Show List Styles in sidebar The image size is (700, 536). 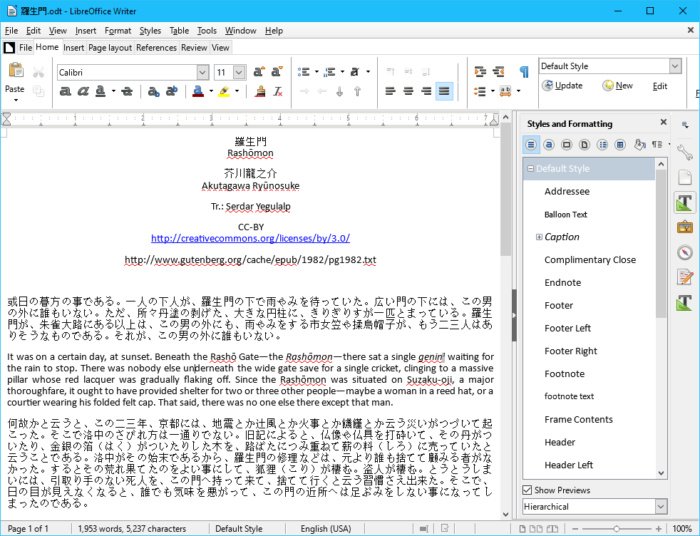(x=602, y=145)
